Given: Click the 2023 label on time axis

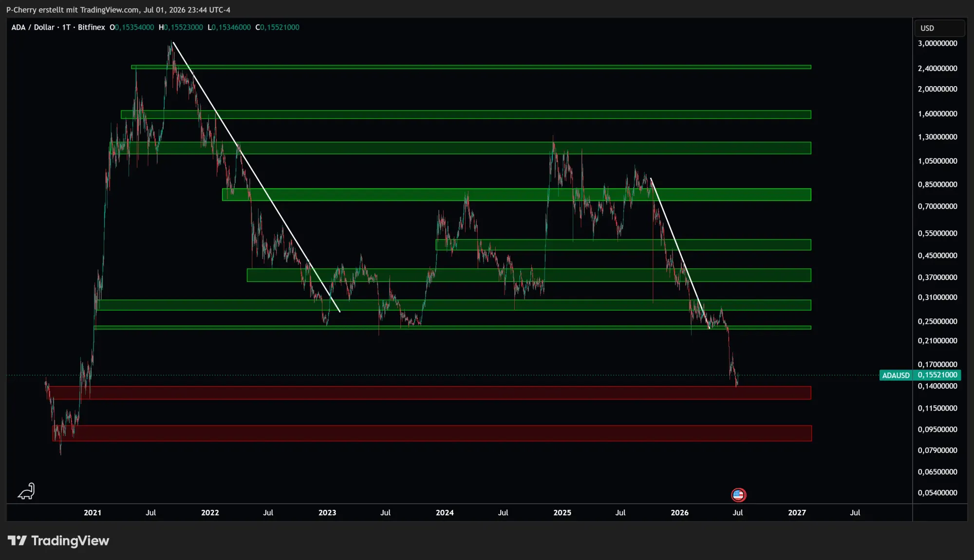Looking at the screenshot, I should point(327,513).
